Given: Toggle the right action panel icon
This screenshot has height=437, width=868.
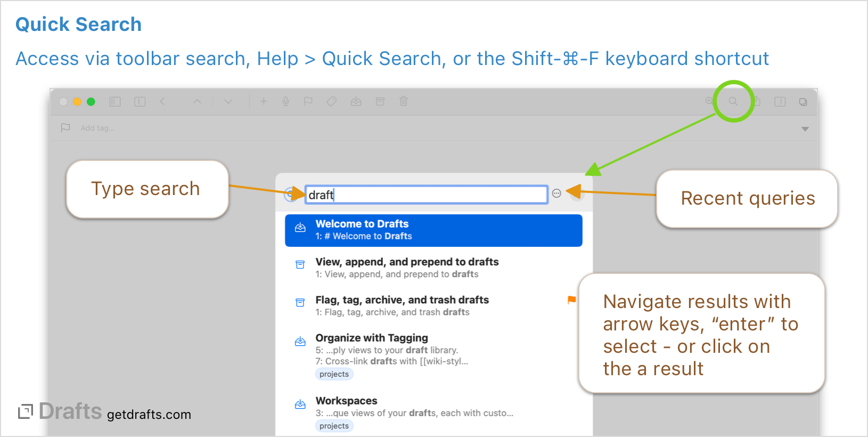Looking at the screenshot, I should [780, 102].
